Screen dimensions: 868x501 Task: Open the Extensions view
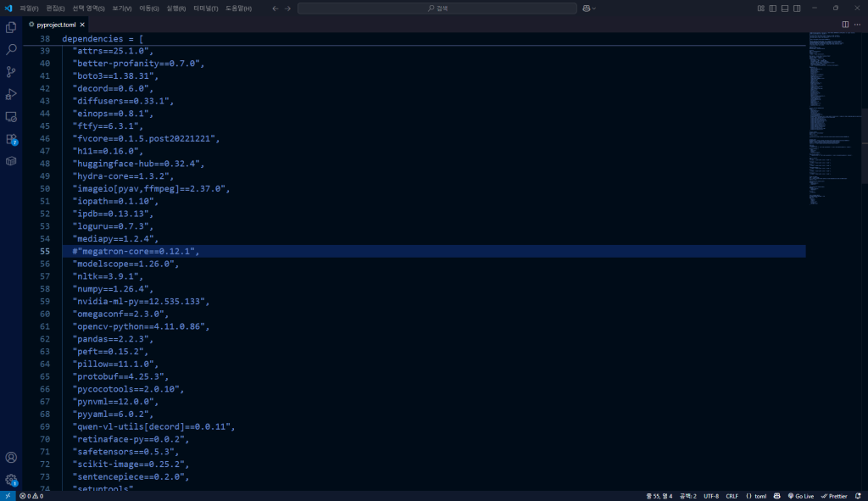click(11, 139)
